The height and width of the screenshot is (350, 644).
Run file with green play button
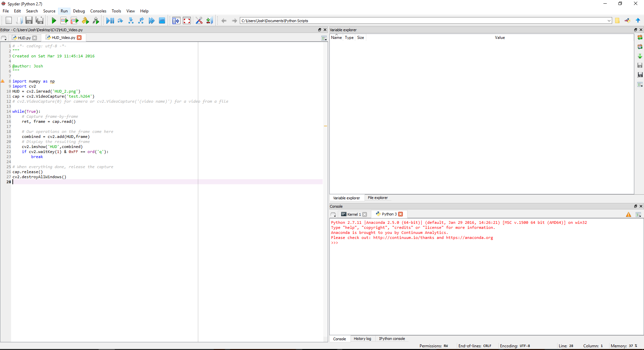[54, 20]
